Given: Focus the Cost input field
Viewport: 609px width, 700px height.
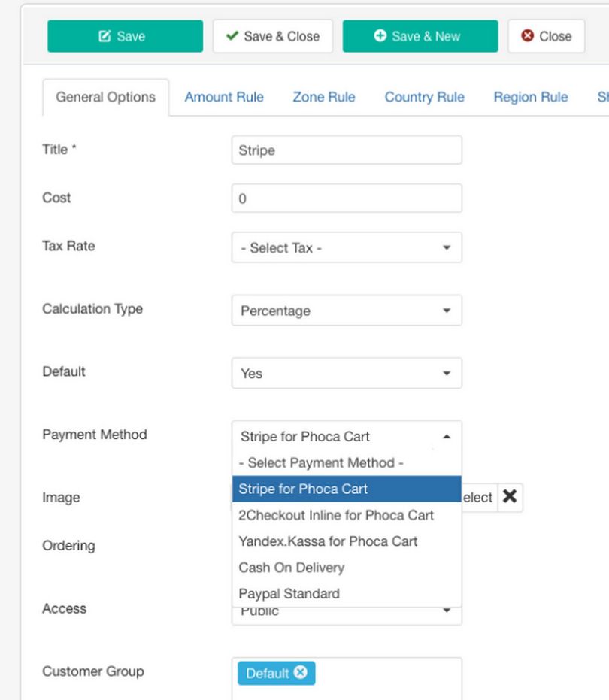Looking at the screenshot, I should coord(347,199).
